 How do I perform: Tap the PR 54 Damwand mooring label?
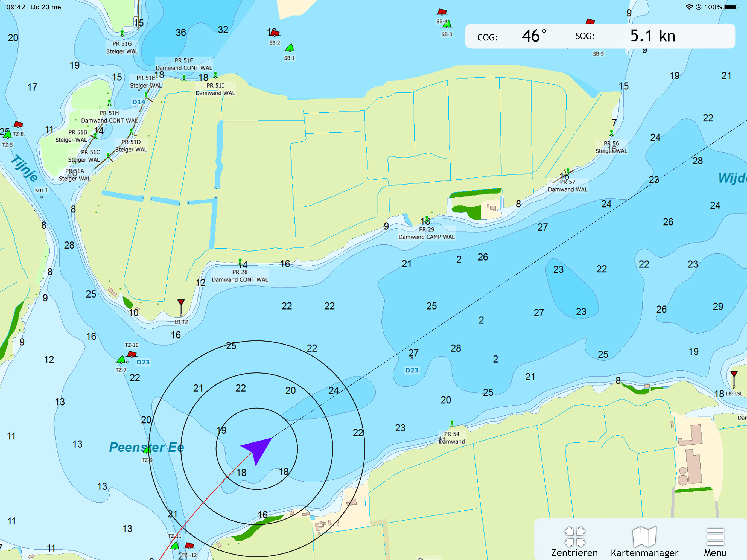tap(451, 437)
